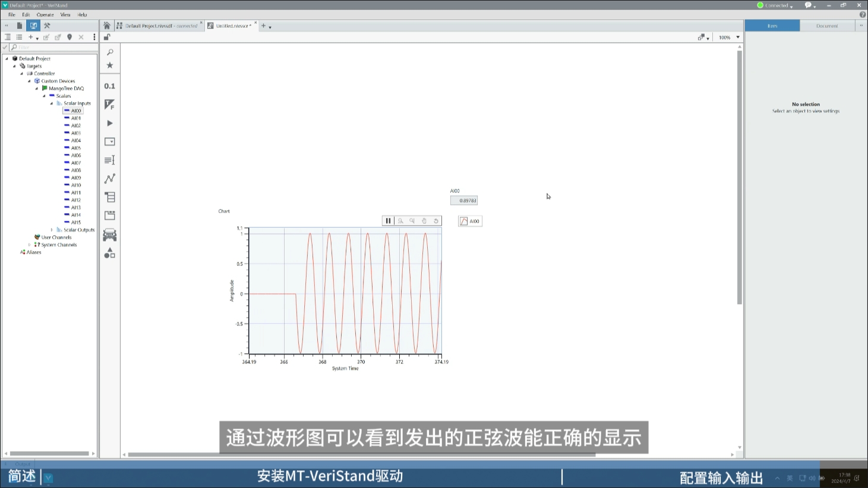Expand the System Channels node
The width and height of the screenshot is (868, 488).
(30, 245)
